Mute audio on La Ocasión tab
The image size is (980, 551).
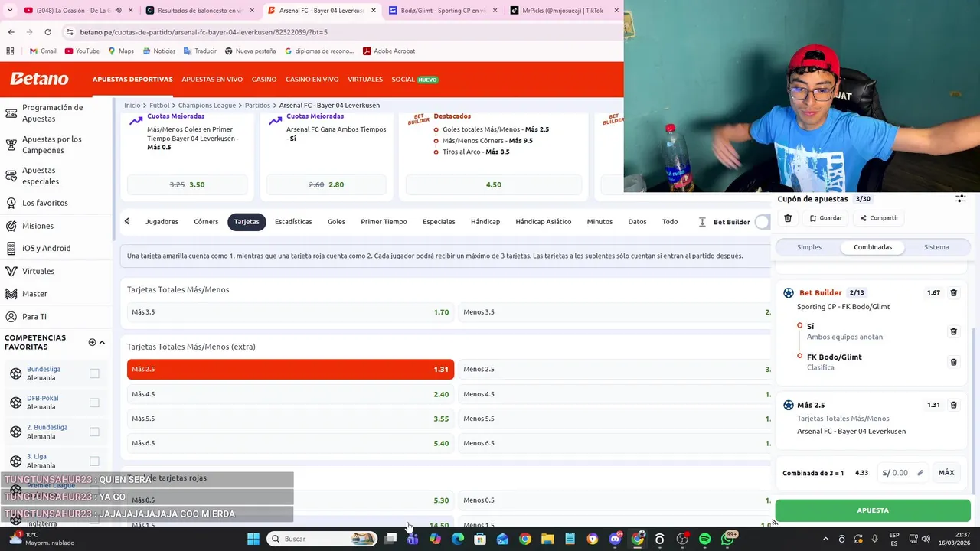point(118,11)
